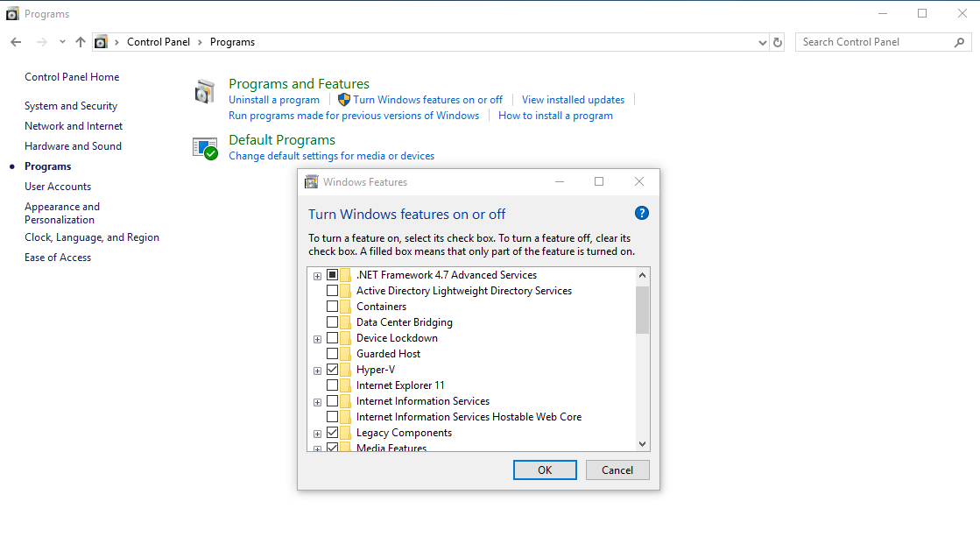The image size is (980, 551).
Task: Expand Device Lockdown node
Action: [318, 339]
